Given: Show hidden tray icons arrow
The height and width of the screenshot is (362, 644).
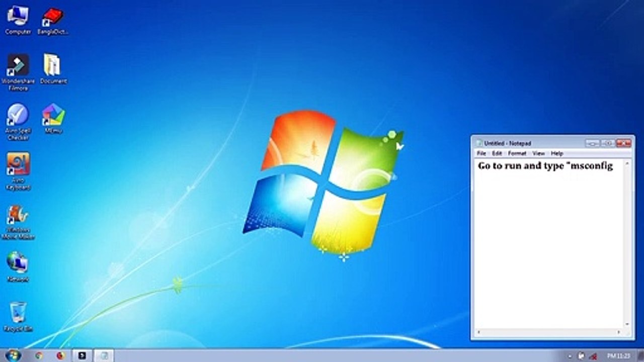Looking at the screenshot, I should coord(571,356).
